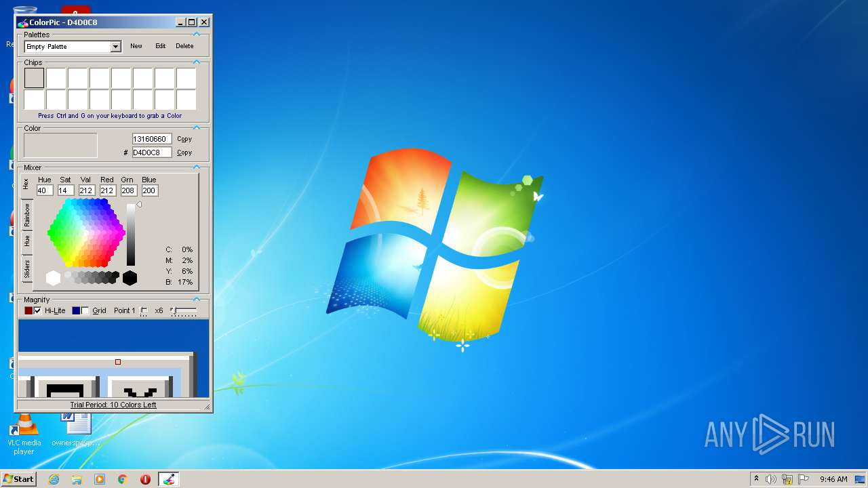Click the vertical brightness slider in the Mixer
The image size is (868, 488).
click(x=131, y=235)
